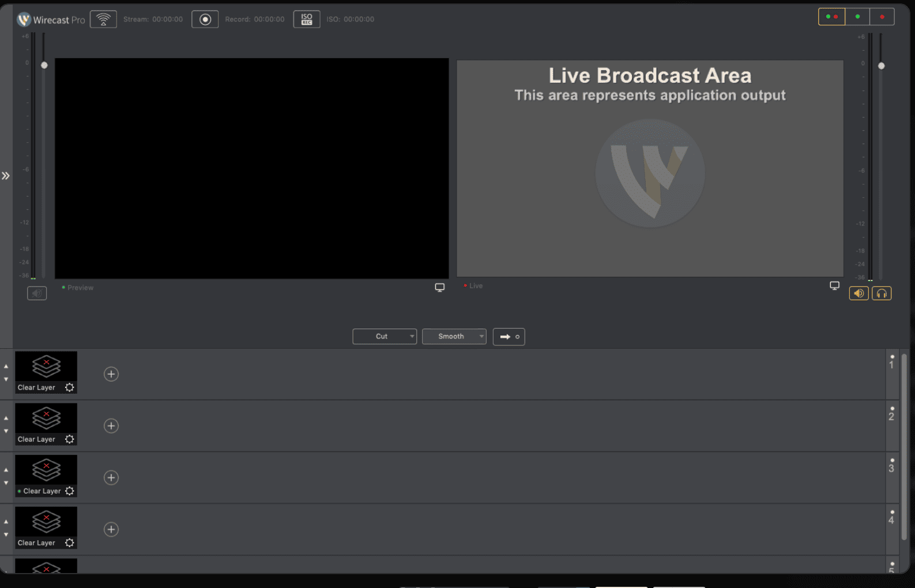
Task: Open gear settings of layer 2 Clear Layer
Action: [x=70, y=439]
